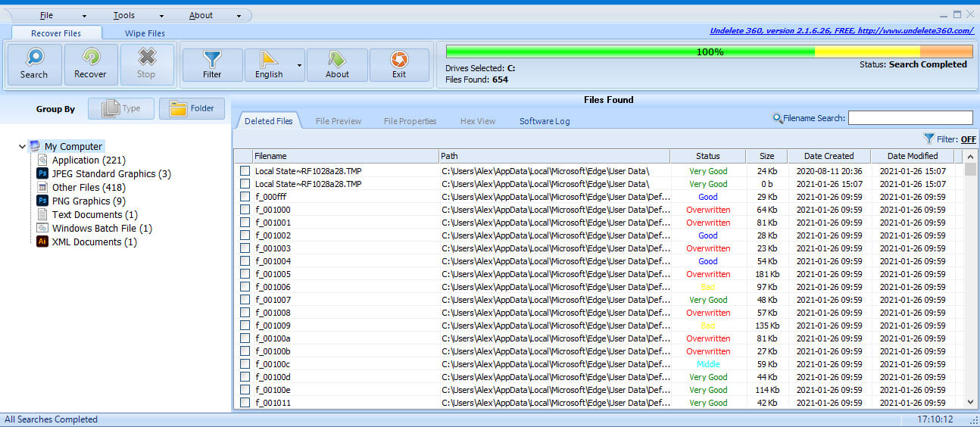
Task: Group results by Folder
Action: [x=192, y=108]
